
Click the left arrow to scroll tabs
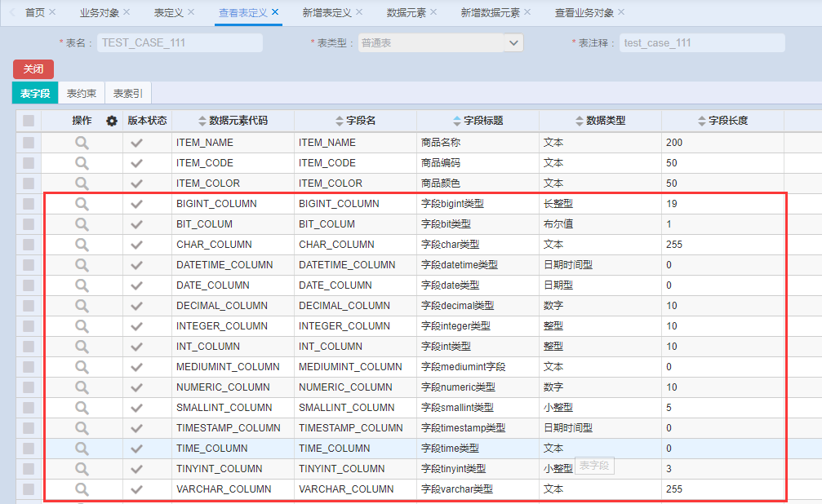coord(12,12)
